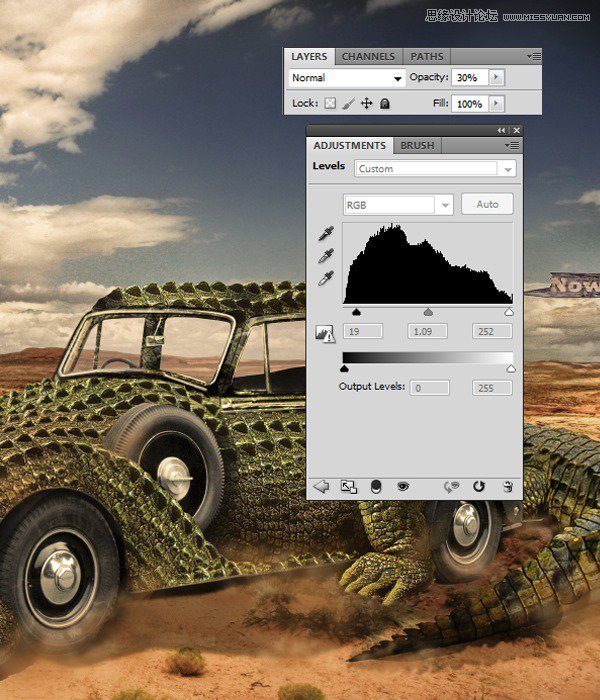Select the white point eyedropper
This screenshot has height=700, width=600.
(326, 278)
